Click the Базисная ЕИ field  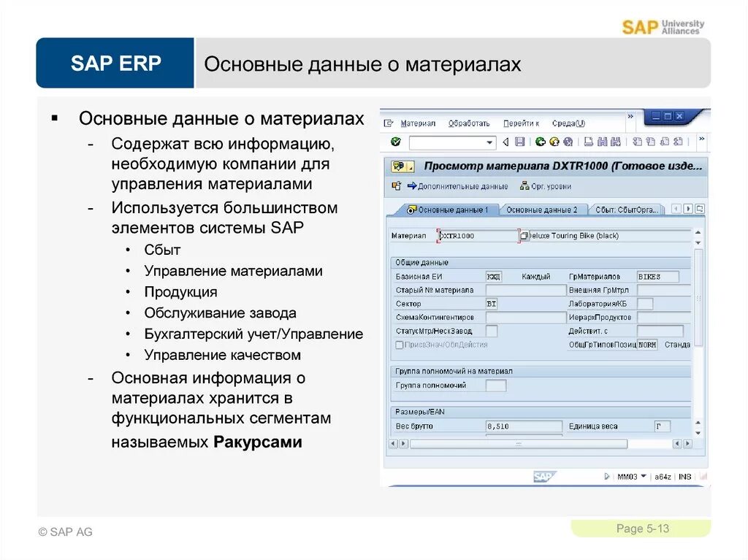494,277
